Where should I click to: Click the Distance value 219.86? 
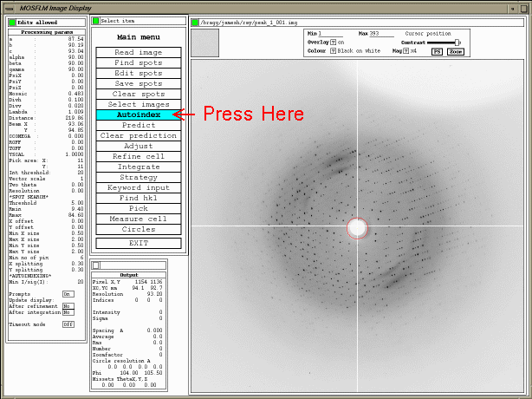coord(75,118)
